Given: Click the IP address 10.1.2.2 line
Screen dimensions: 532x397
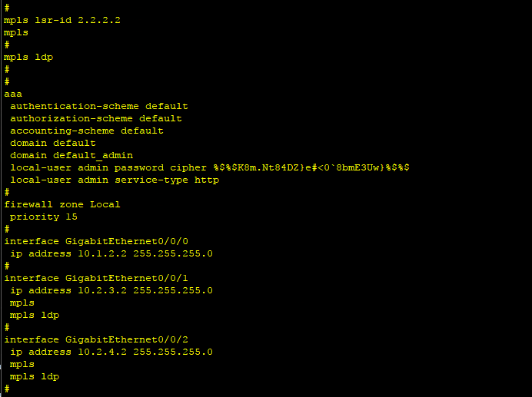Looking at the screenshot, I should [x=111, y=253].
